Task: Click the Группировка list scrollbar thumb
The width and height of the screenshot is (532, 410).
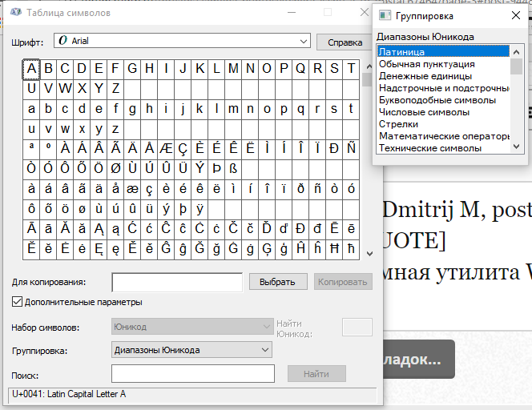Action: click(x=517, y=66)
